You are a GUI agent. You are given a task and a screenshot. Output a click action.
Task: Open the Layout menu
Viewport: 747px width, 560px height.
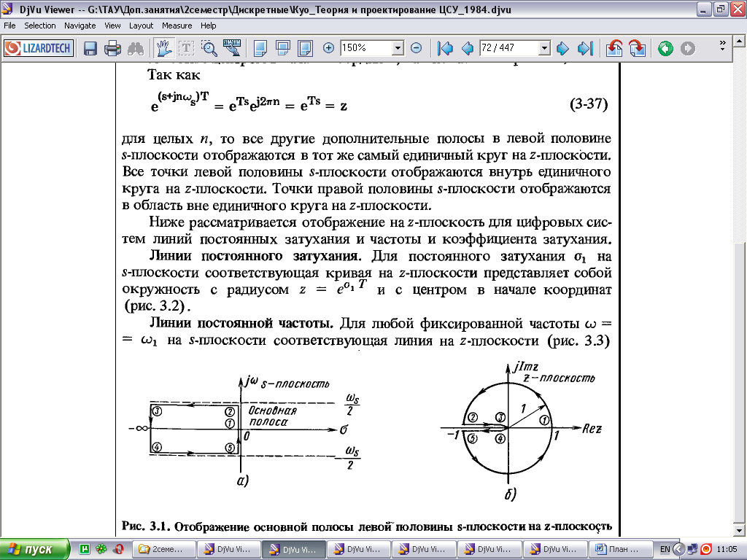tap(141, 26)
